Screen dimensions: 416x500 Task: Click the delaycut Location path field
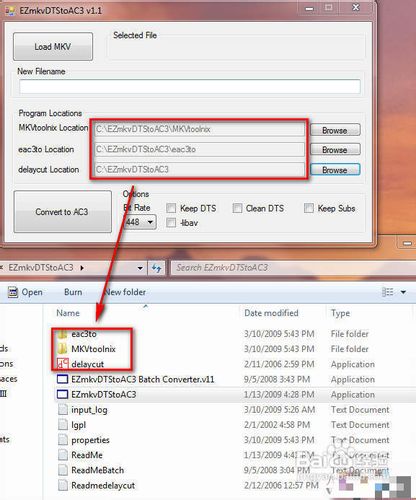tap(199, 169)
